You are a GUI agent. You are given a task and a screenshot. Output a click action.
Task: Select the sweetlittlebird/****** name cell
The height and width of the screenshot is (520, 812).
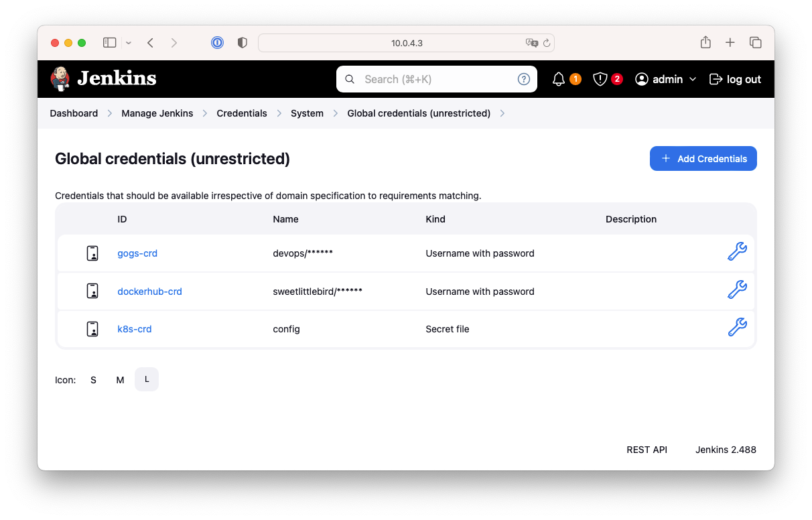318,291
